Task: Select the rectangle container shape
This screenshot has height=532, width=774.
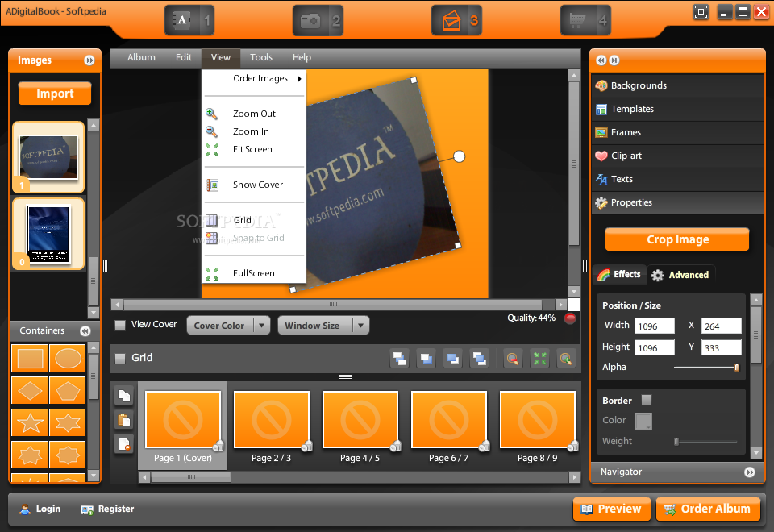Action: pyautogui.click(x=30, y=358)
